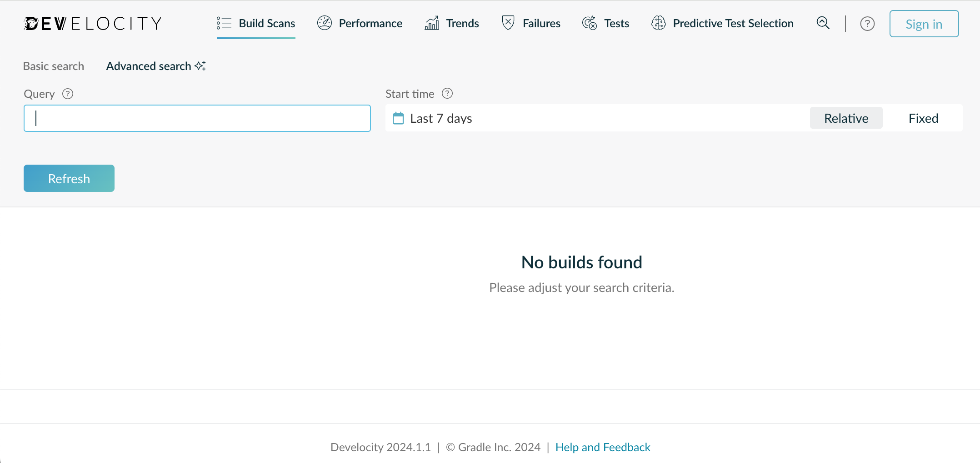Open help via the question mark icon

point(867,24)
